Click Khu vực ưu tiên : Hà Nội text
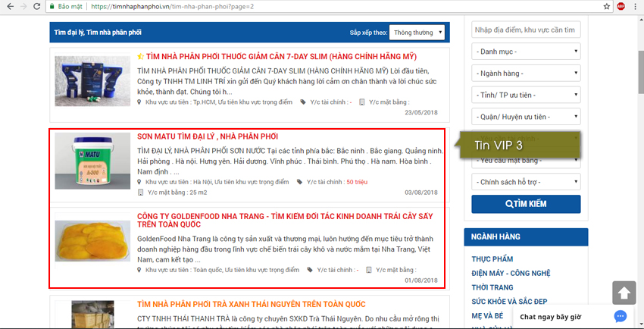 [x=217, y=182]
